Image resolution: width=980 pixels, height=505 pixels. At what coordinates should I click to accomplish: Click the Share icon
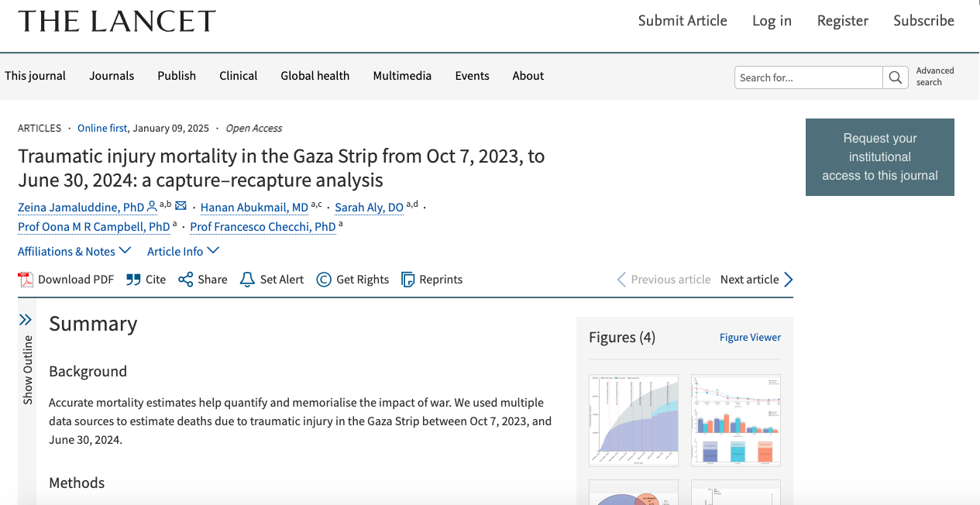pos(186,280)
